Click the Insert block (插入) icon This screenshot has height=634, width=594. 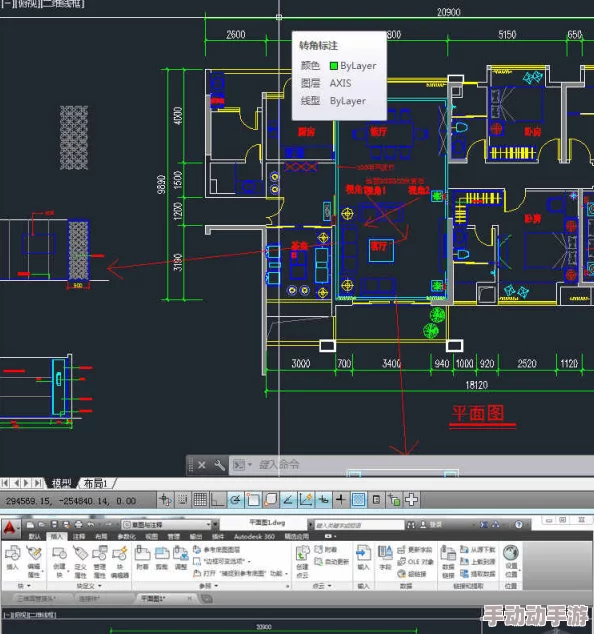point(13,558)
